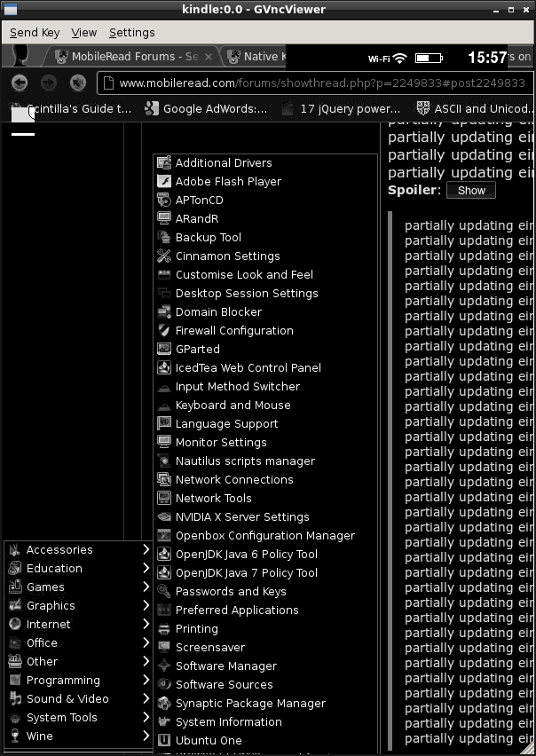
Task: Expand the Games submenu
Action: (78, 587)
